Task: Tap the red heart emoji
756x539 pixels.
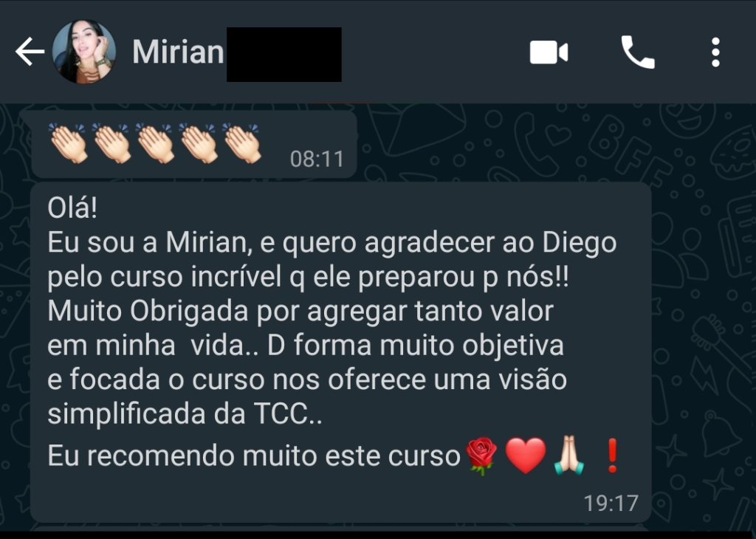Action: click(526, 456)
